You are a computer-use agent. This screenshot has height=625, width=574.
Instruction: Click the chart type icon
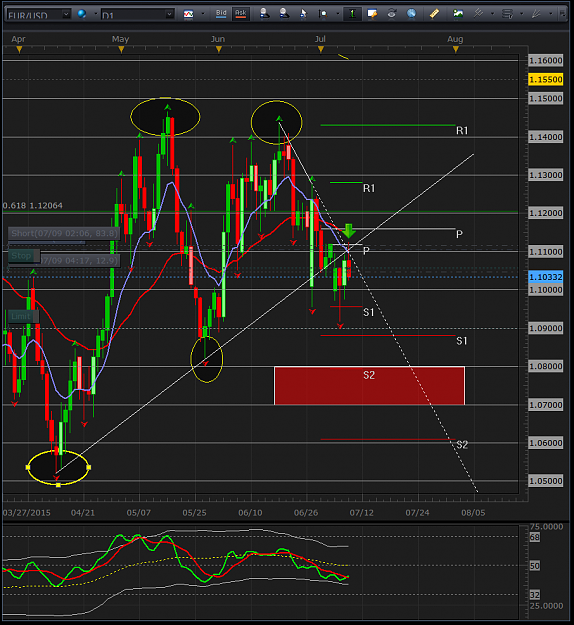coord(188,14)
